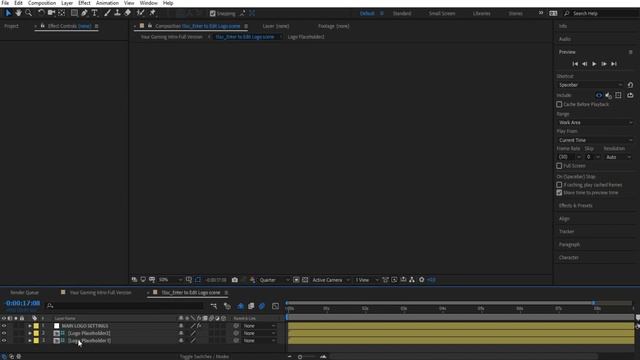Select the Rotation tool

pyautogui.click(x=41, y=13)
